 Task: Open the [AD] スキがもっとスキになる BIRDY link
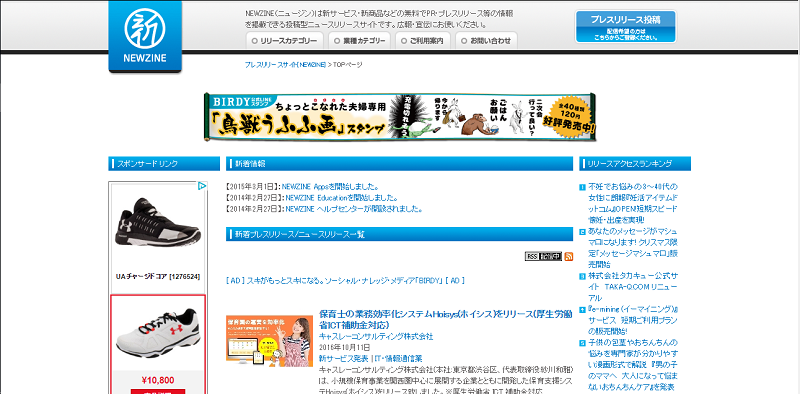click(345, 281)
